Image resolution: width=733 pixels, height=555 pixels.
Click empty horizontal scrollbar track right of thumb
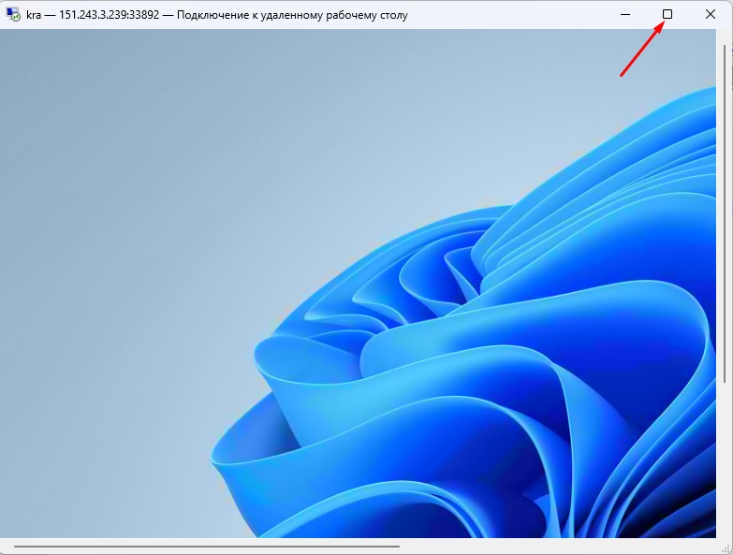[560, 547]
